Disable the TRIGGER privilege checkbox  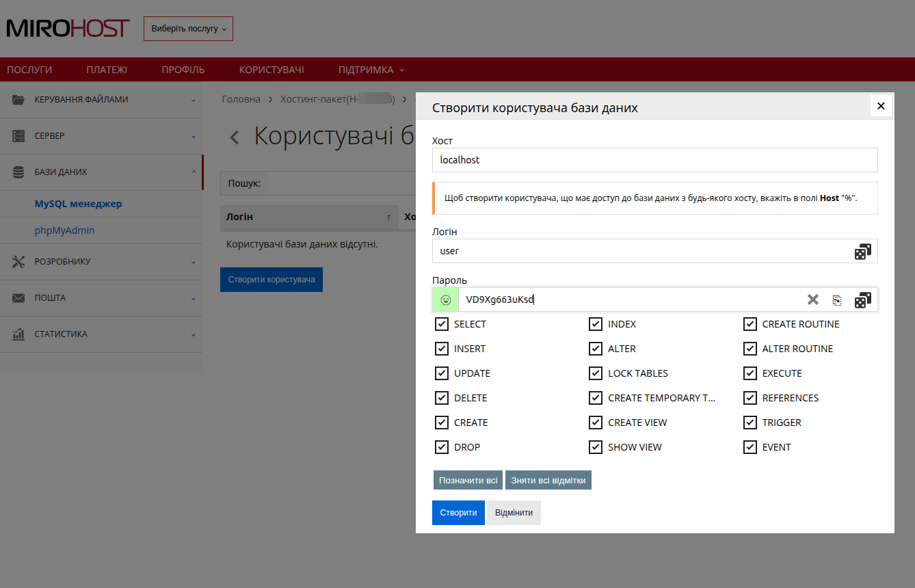[750, 422]
